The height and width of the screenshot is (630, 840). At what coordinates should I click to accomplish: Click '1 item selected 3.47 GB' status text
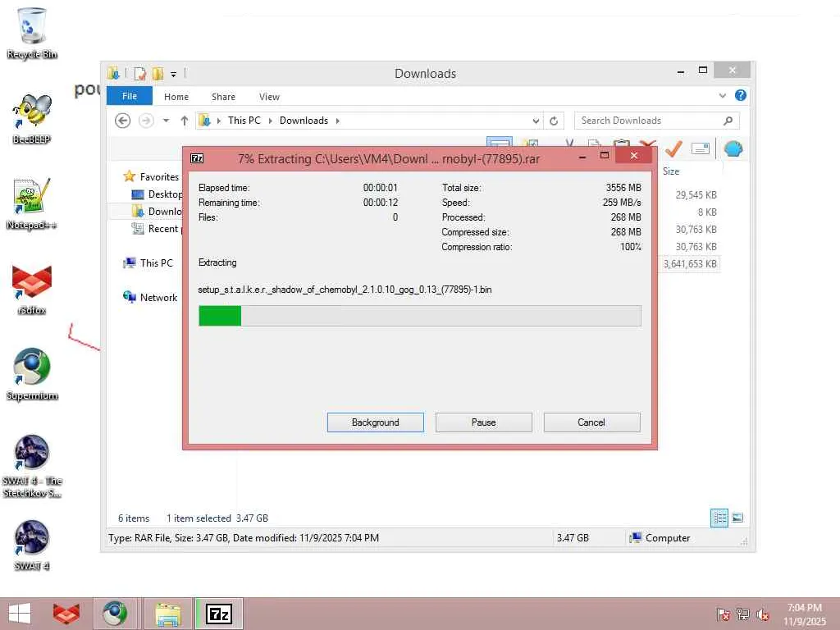[x=217, y=518]
